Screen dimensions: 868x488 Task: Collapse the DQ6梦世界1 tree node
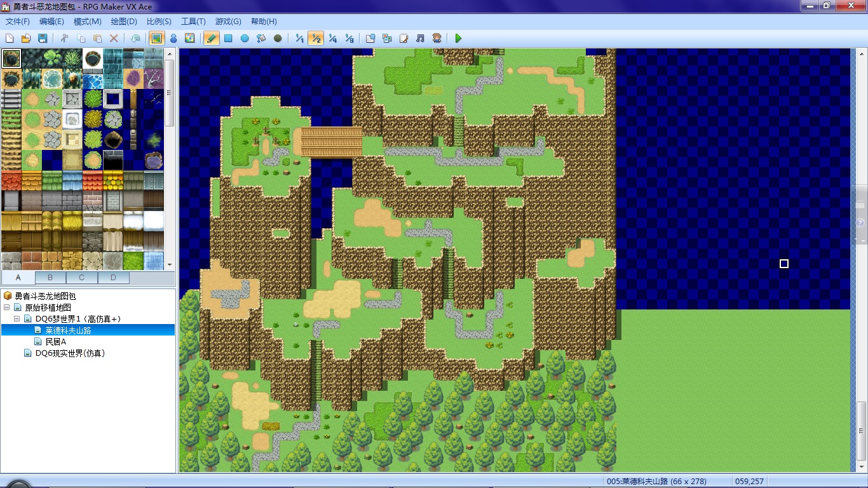(x=17, y=319)
